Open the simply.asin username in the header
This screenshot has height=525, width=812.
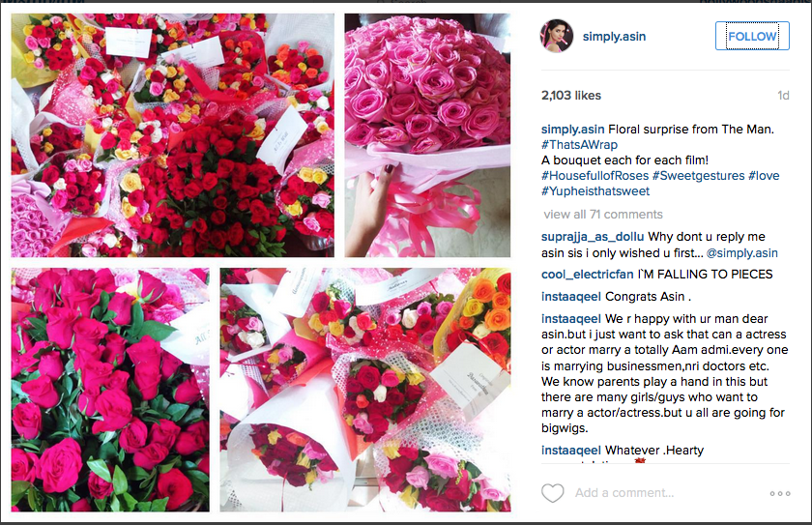[x=614, y=37]
